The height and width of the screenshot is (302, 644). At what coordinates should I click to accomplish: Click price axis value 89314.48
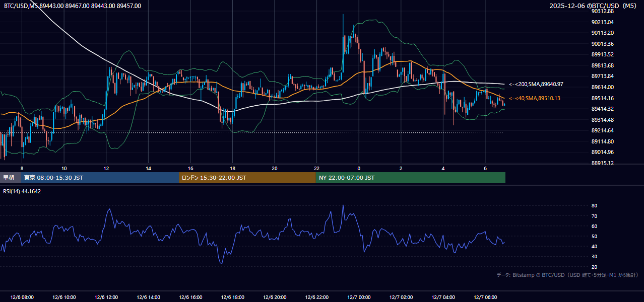[x=603, y=120]
